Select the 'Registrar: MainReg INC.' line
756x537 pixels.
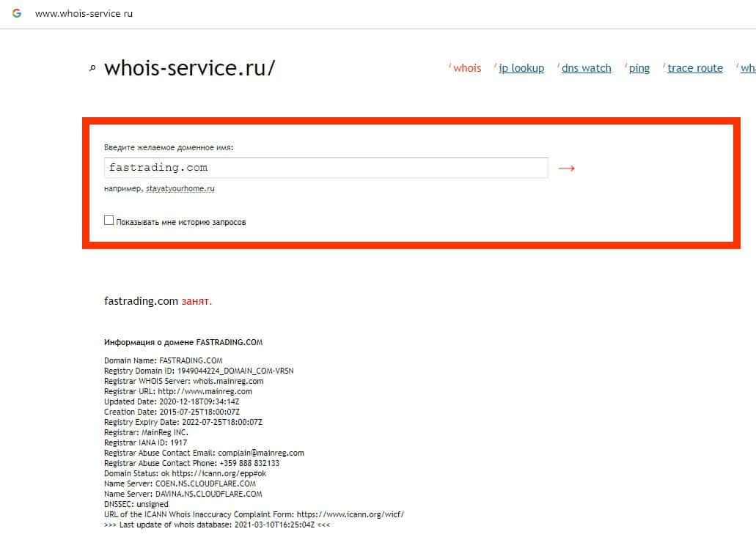coord(146,432)
